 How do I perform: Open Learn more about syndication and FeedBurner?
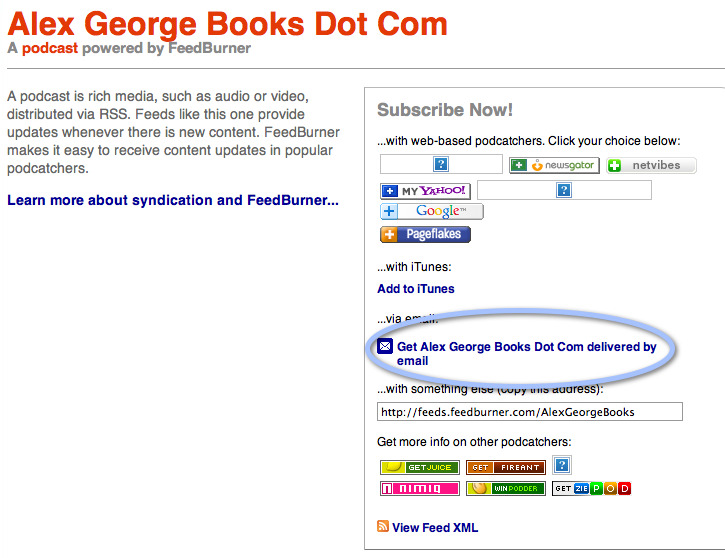coord(173,200)
